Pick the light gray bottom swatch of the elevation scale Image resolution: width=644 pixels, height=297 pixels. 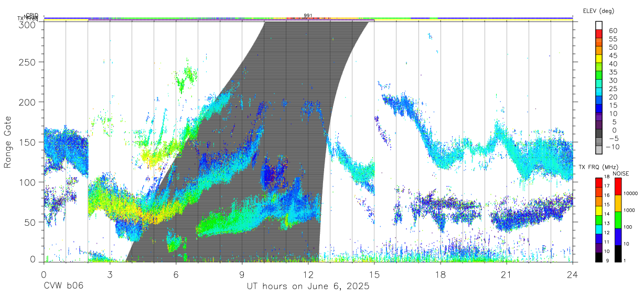[x=599, y=150]
